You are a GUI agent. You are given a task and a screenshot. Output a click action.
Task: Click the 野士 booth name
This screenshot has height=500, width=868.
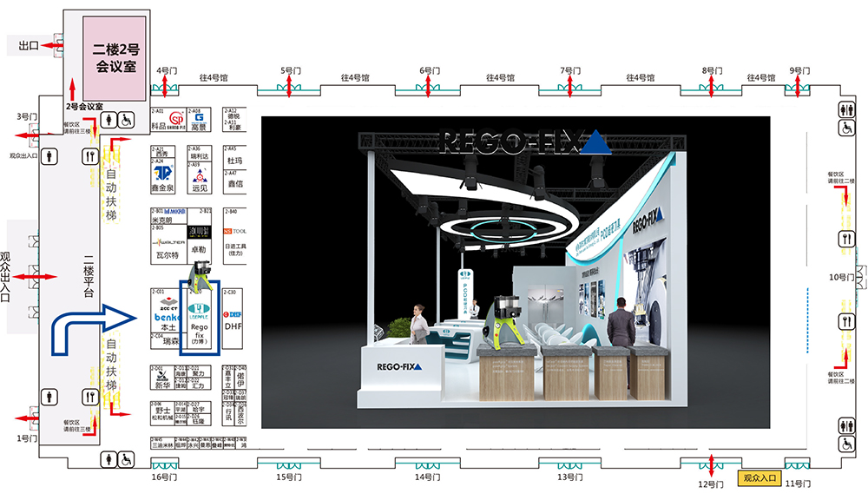click(x=163, y=411)
